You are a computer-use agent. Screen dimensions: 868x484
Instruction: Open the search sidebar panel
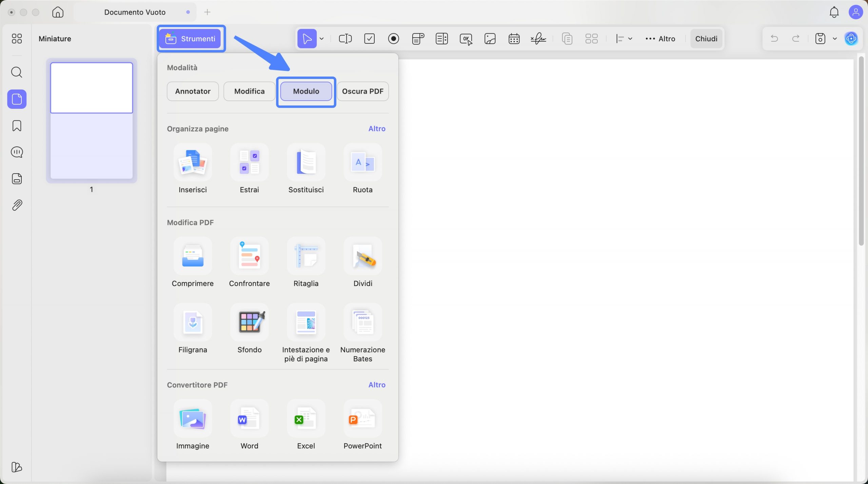pos(17,72)
